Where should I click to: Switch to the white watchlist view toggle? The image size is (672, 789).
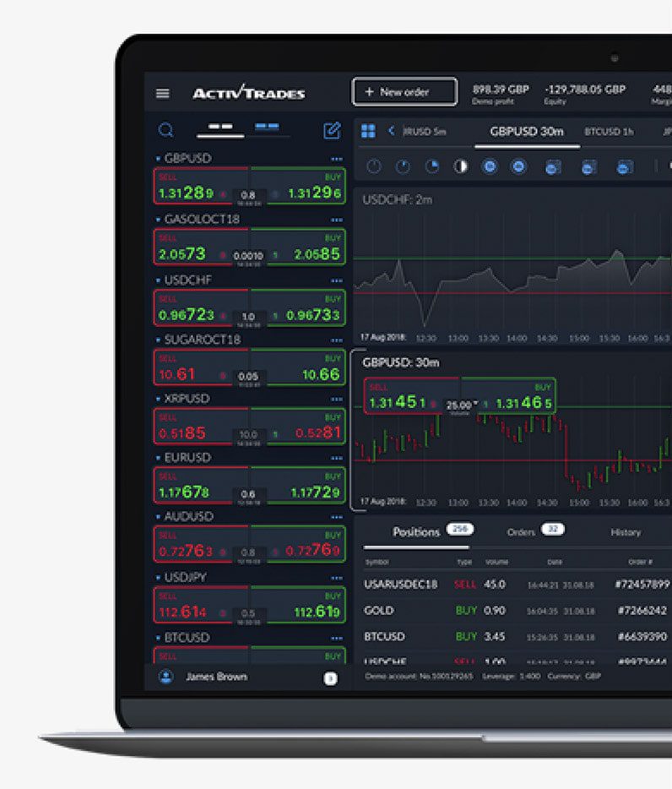click(x=220, y=128)
